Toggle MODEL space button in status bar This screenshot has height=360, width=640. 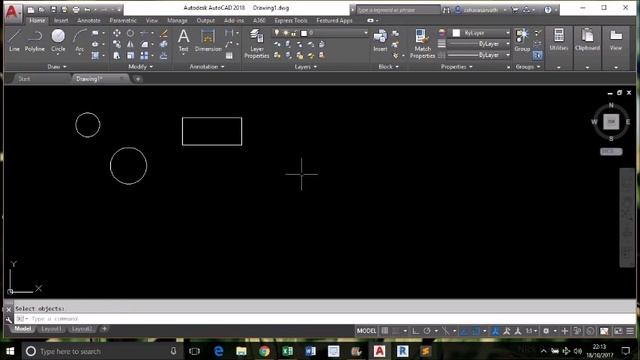pyautogui.click(x=366, y=331)
